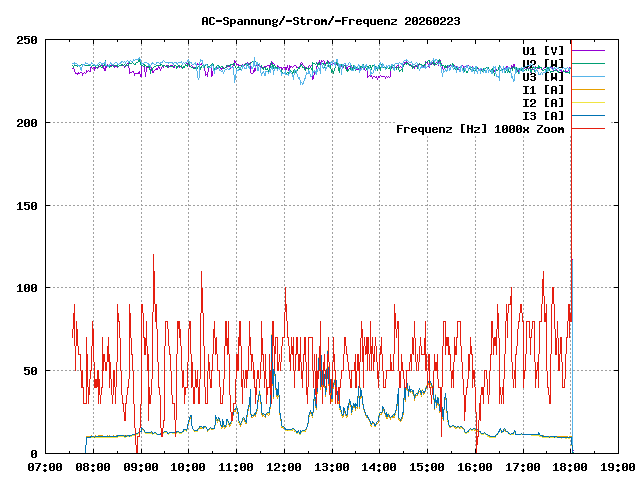Click the 250 y-axis value label
The image size is (640, 480).
coord(27,40)
